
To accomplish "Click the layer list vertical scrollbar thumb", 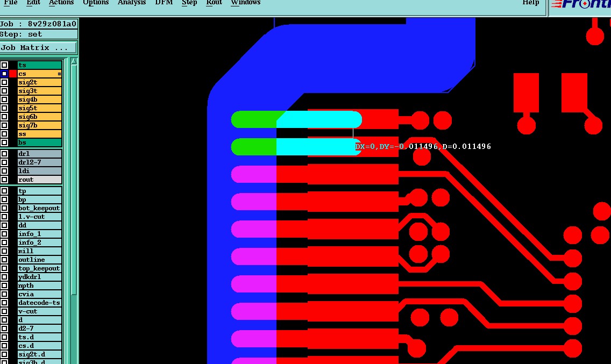I will click(x=74, y=180).
